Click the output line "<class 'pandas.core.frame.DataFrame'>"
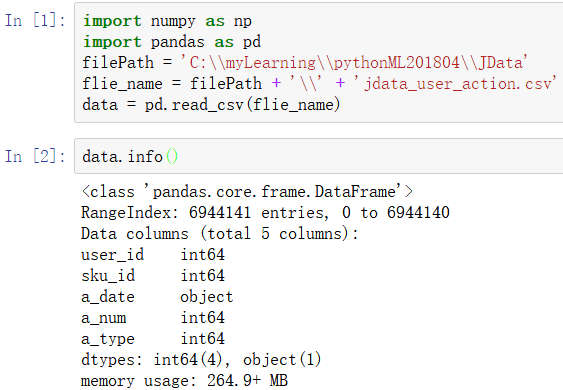Viewport: 563px width, 390px height. pos(247,191)
